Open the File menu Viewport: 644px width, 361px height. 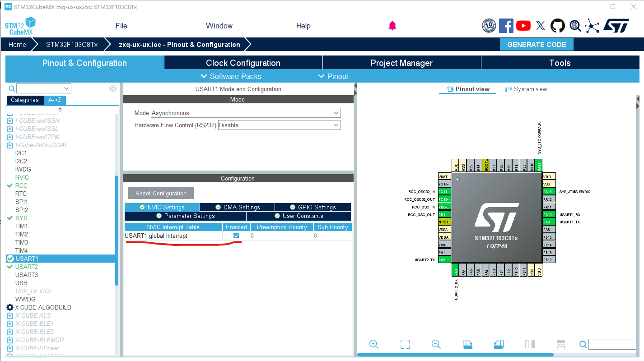coord(121,26)
